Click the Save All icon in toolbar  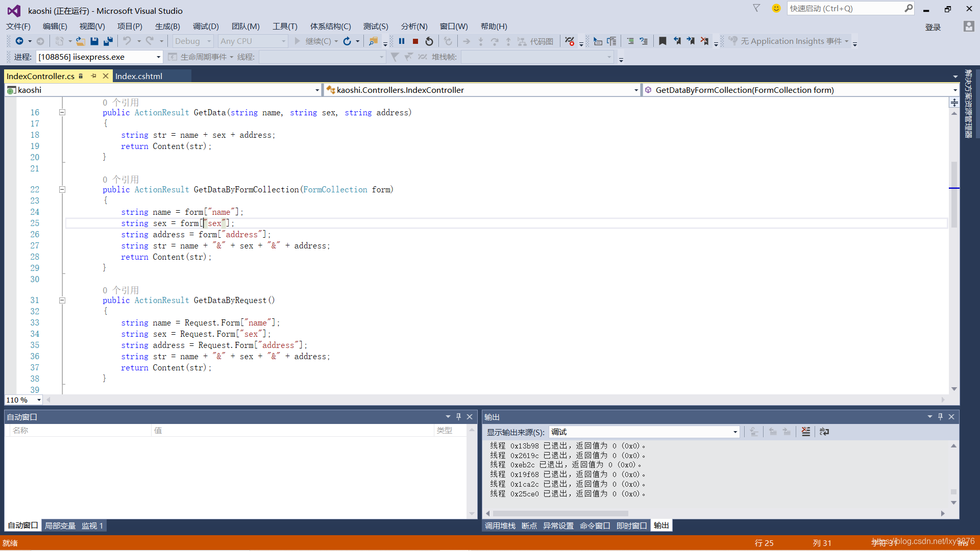click(108, 41)
